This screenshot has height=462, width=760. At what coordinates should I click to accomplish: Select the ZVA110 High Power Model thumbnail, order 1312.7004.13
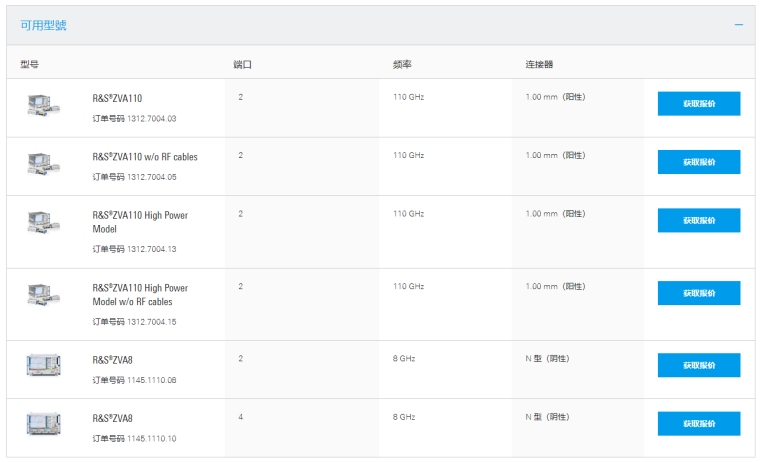[x=44, y=222]
